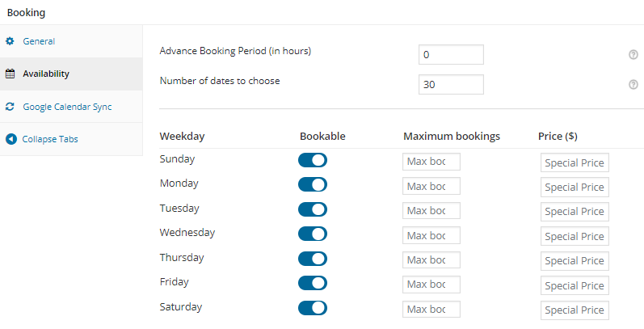Viewport: 644px width, 329px height.
Task: Toggle Sunday bookable switch
Action: (x=313, y=160)
